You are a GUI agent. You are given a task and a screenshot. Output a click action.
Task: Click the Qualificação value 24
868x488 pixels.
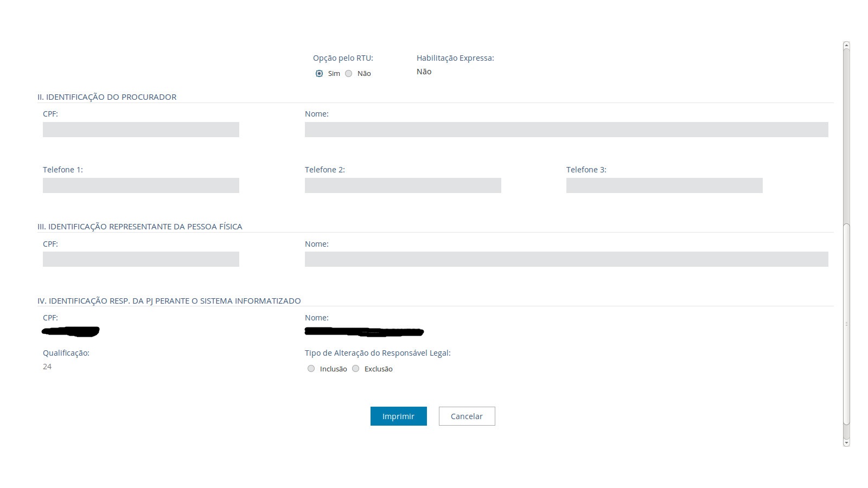click(47, 367)
